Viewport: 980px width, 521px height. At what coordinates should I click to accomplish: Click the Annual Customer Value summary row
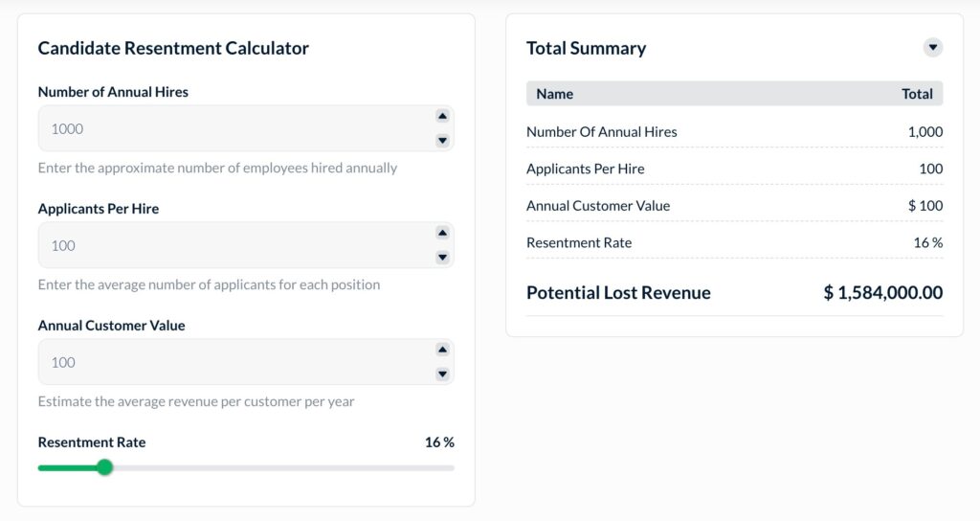(x=734, y=206)
